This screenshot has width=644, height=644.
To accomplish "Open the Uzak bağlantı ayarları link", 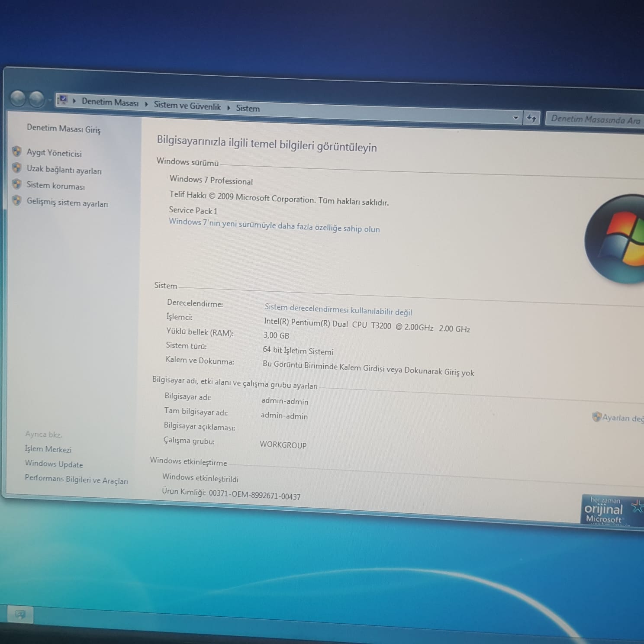I will click(x=64, y=170).
